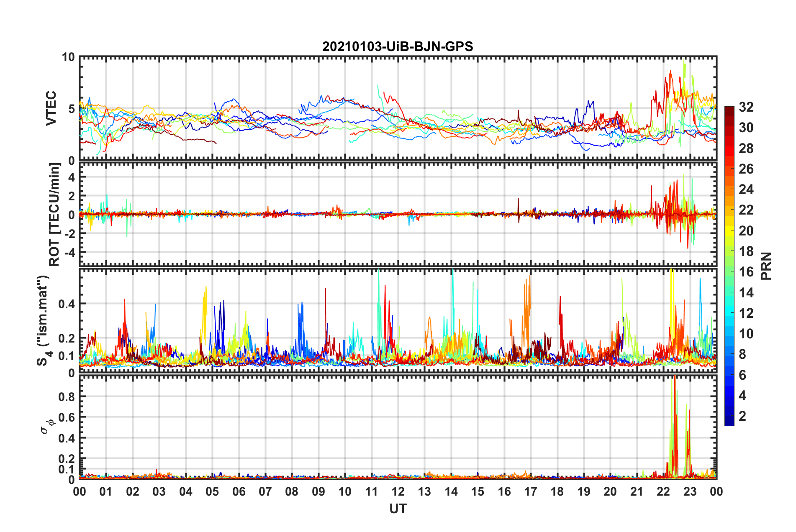Click UT axis tick label 22

(663, 491)
